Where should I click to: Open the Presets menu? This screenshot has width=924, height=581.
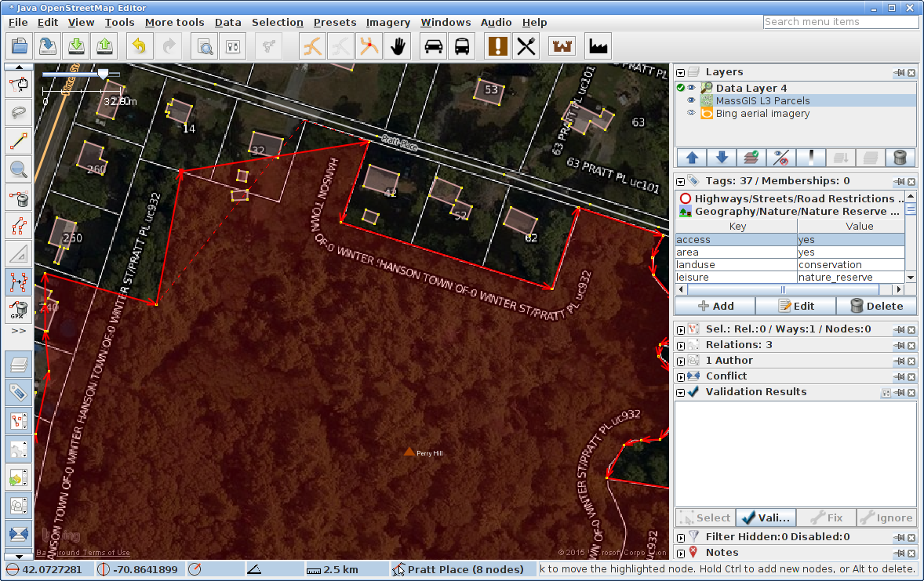point(335,23)
